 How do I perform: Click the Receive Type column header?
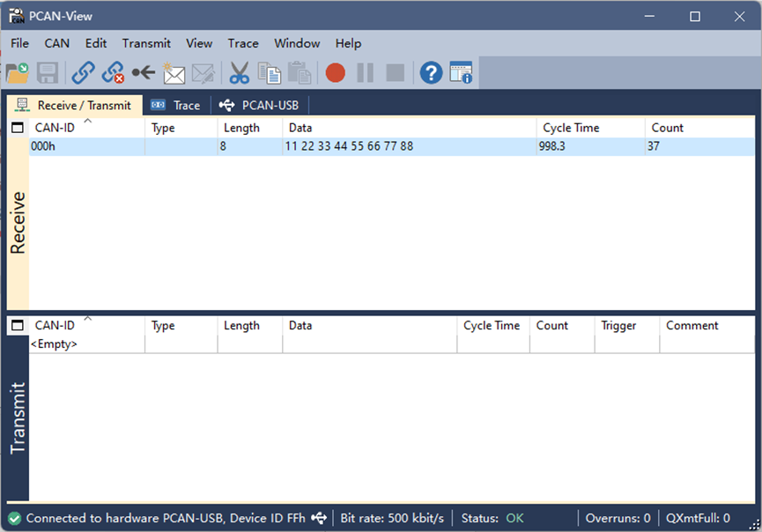tap(181, 128)
